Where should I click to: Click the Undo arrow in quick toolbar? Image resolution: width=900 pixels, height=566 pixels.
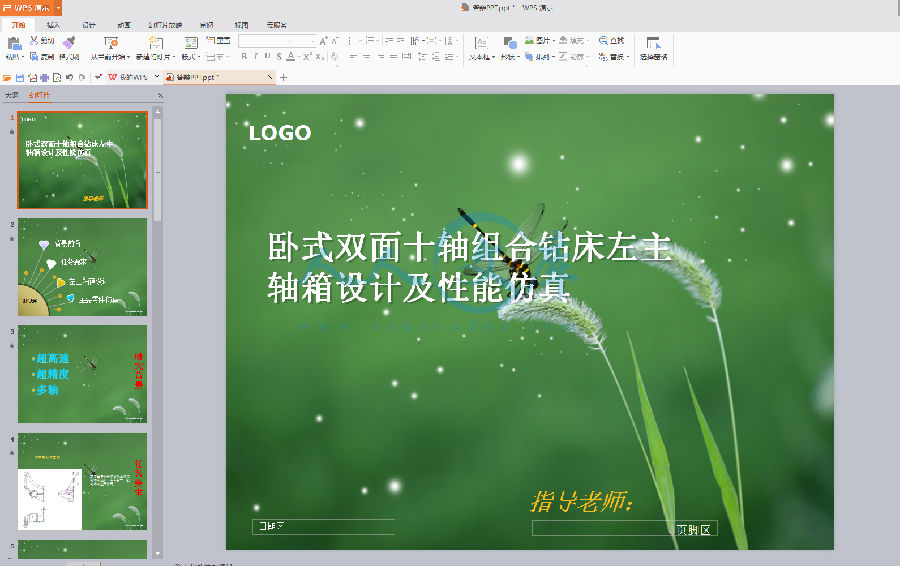pos(69,77)
